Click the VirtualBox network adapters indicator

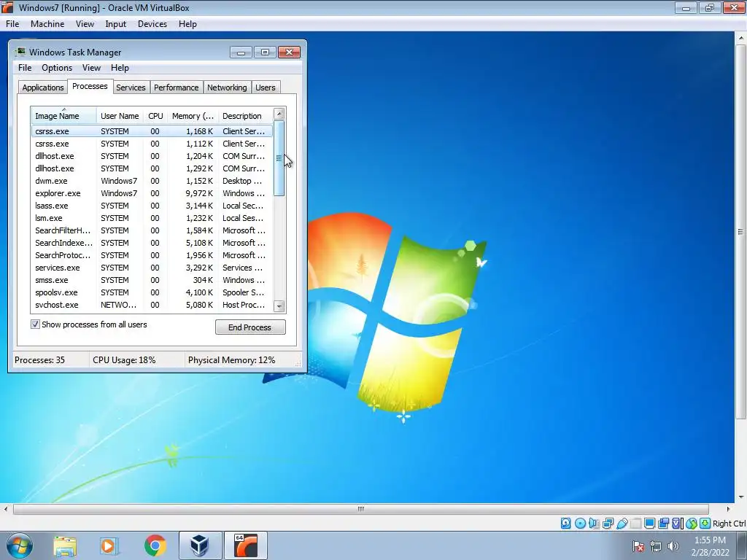point(608,524)
